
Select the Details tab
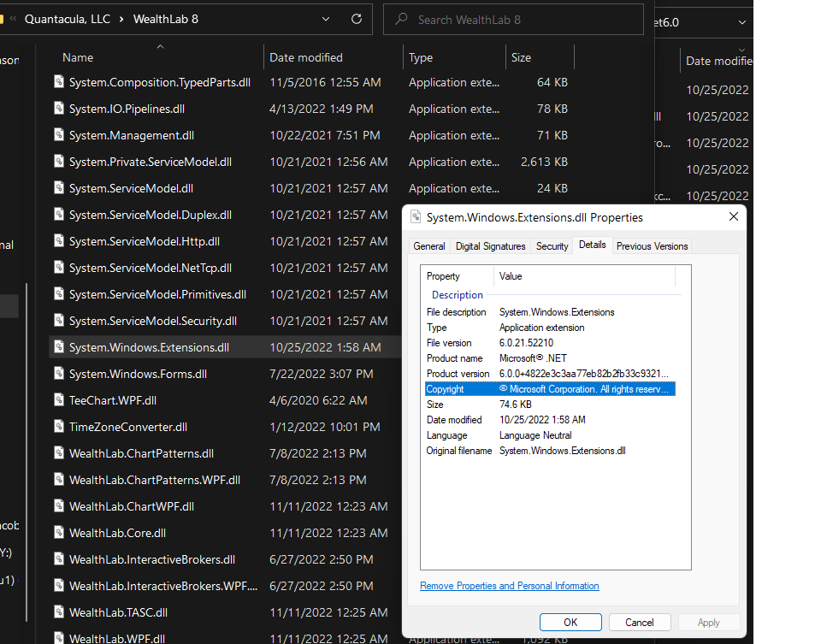pos(592,245)
